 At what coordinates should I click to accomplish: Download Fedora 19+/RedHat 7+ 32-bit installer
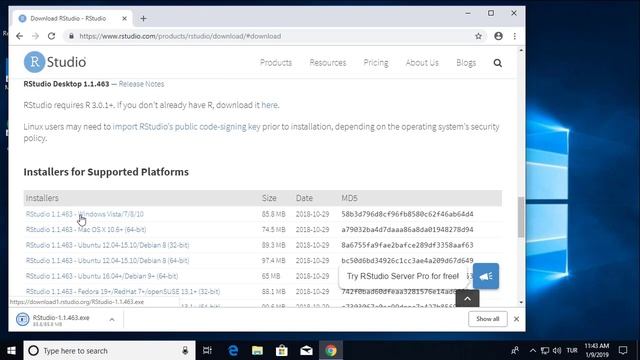[123, 291]
